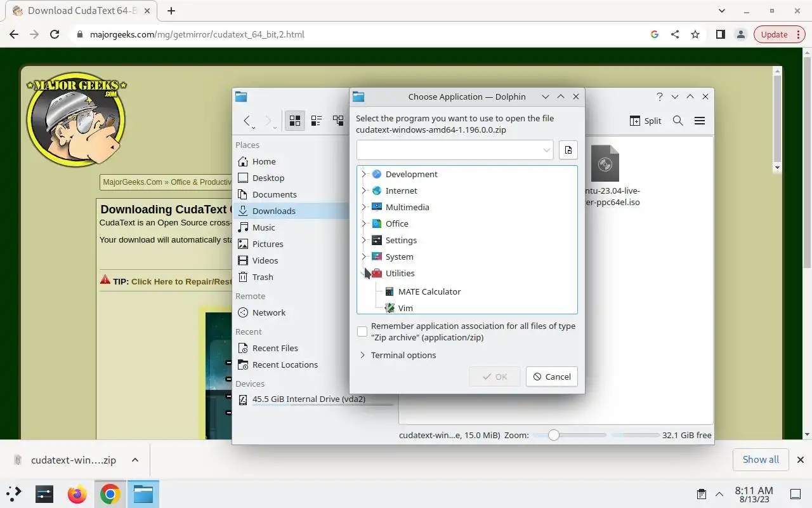Click the MajorGeeks logo

[77, 119]
